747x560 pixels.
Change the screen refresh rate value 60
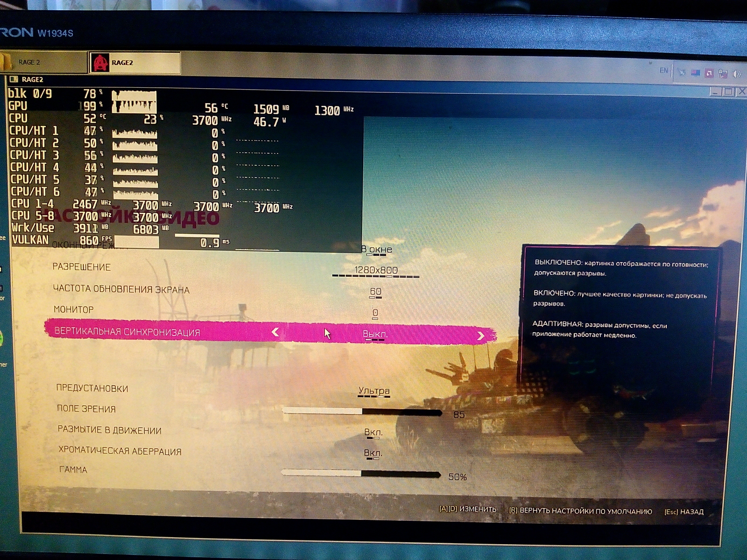[375, 292]
